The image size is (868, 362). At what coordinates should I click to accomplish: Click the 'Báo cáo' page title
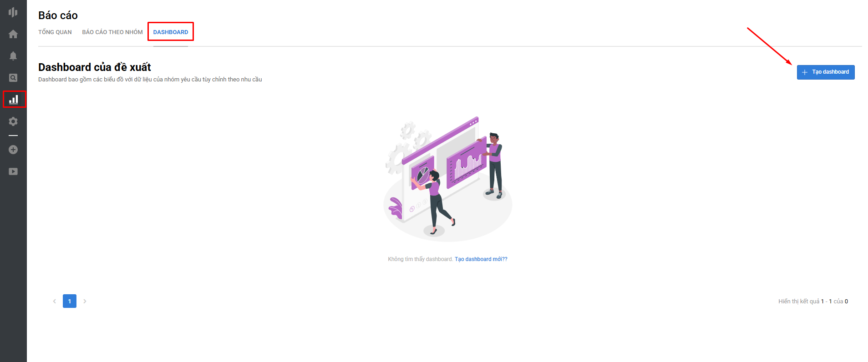click(x=58, y=15)
